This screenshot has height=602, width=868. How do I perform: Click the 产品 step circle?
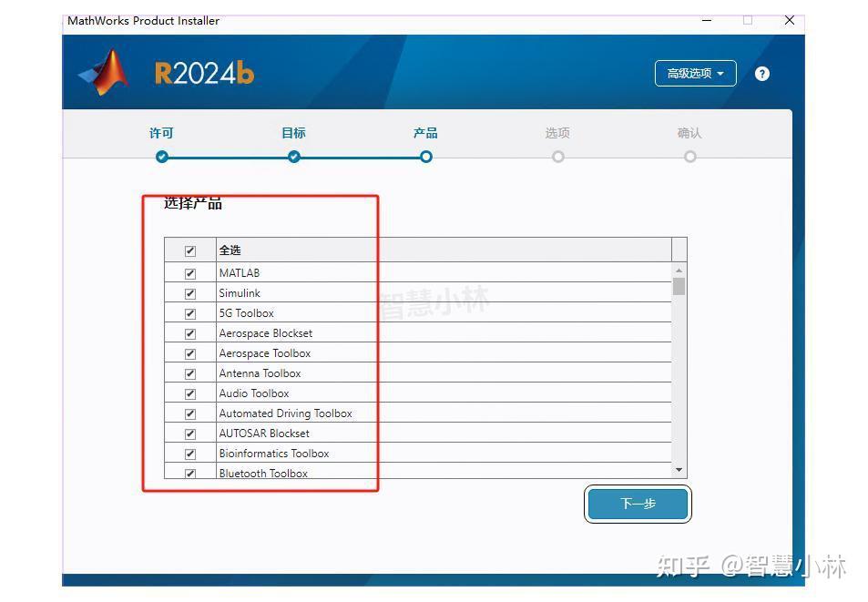click(425, 157)
